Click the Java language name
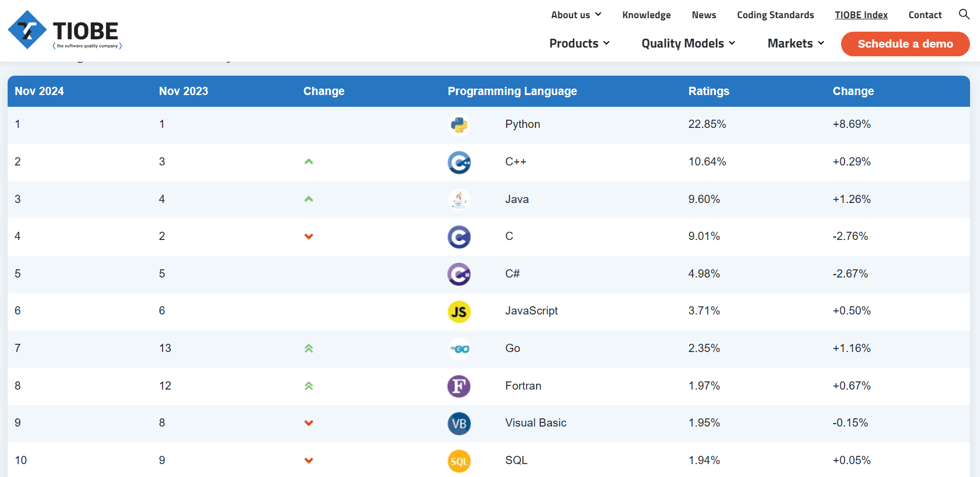980x477 pixels. pyautogui.click(x=517, y=199)
